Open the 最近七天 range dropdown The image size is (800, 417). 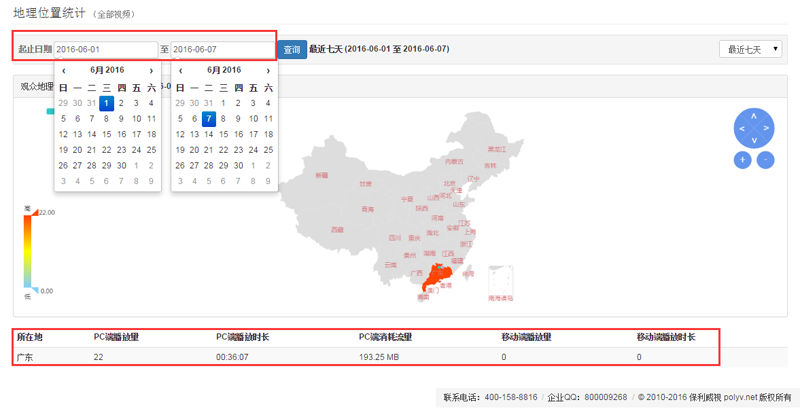click(x=750, y=49)
